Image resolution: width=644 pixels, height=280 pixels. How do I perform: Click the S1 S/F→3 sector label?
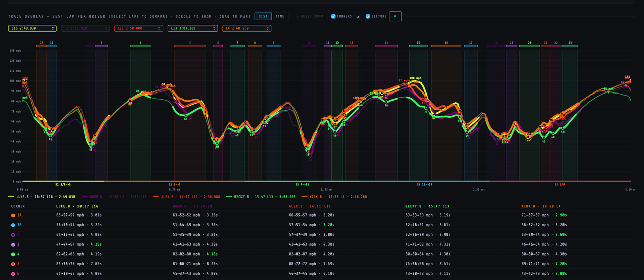click(63, 185)
